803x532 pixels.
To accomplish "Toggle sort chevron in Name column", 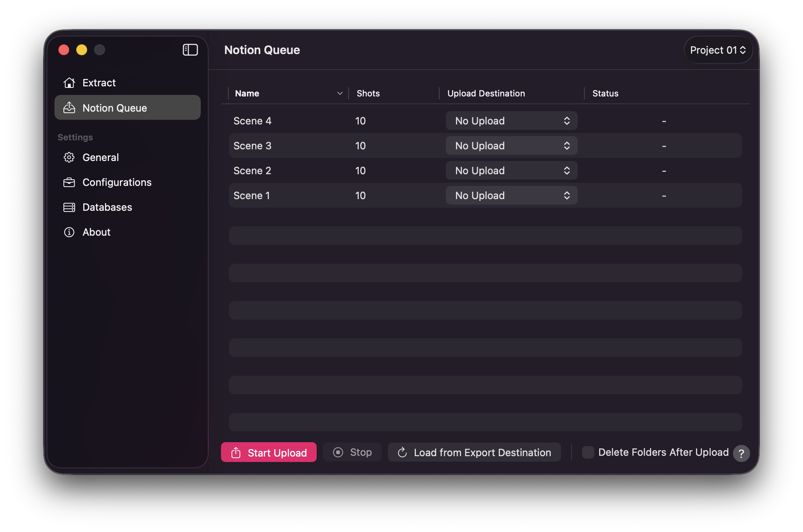I will click(340, 93).
